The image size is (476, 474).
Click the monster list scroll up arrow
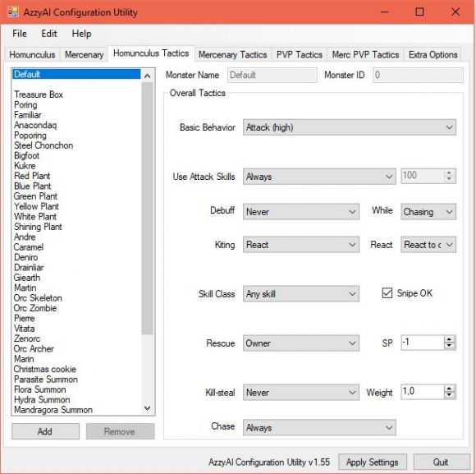(148, 76)
